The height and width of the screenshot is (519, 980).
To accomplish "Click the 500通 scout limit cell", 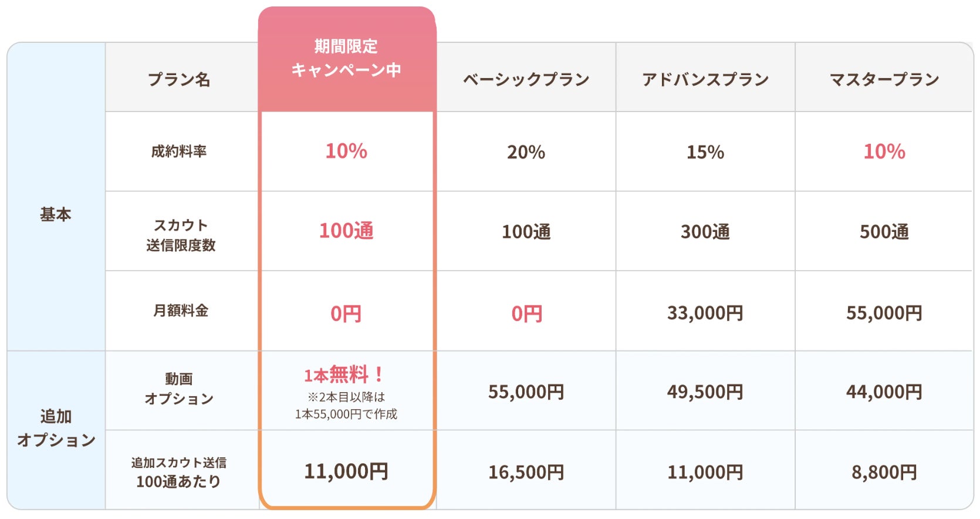I will click(884, 232).
